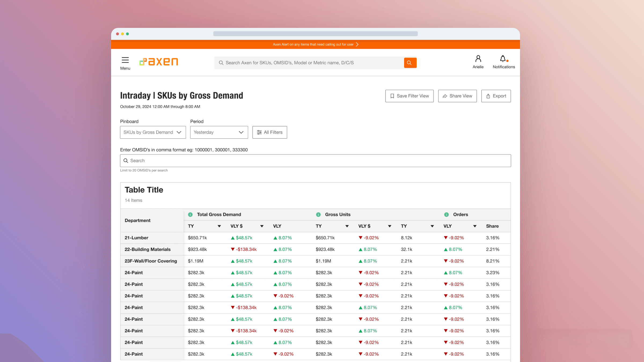
Task: Open the hamburger Menu icon
Action: pos(125,60)
